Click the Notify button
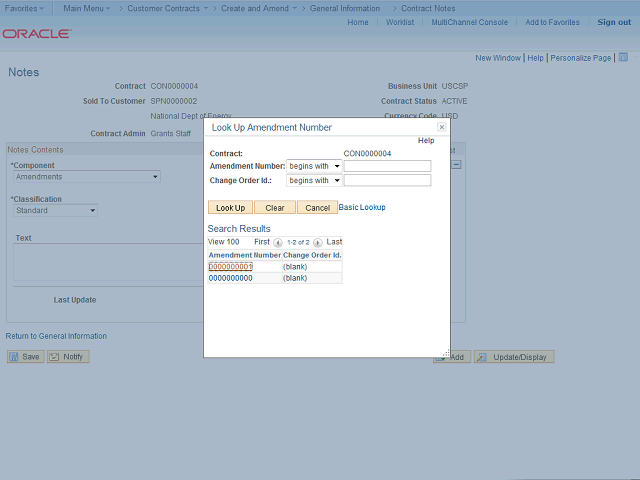 (x=68, y=357)
